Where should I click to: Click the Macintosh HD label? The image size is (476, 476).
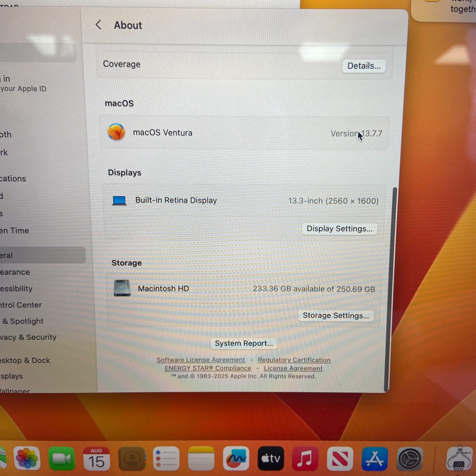click(163, 288)
